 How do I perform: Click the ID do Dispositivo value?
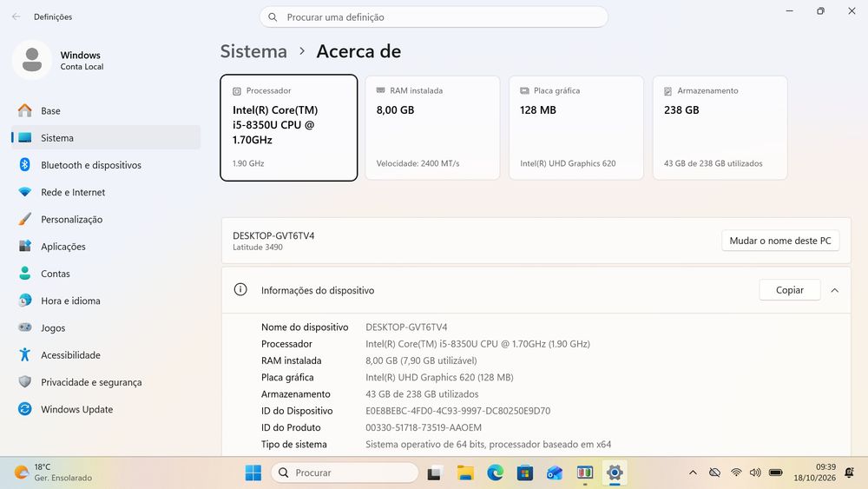click(457, 411)
